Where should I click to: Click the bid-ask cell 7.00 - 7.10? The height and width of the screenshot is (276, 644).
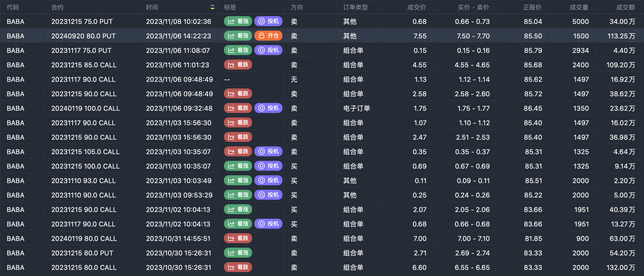coord(474,238)
